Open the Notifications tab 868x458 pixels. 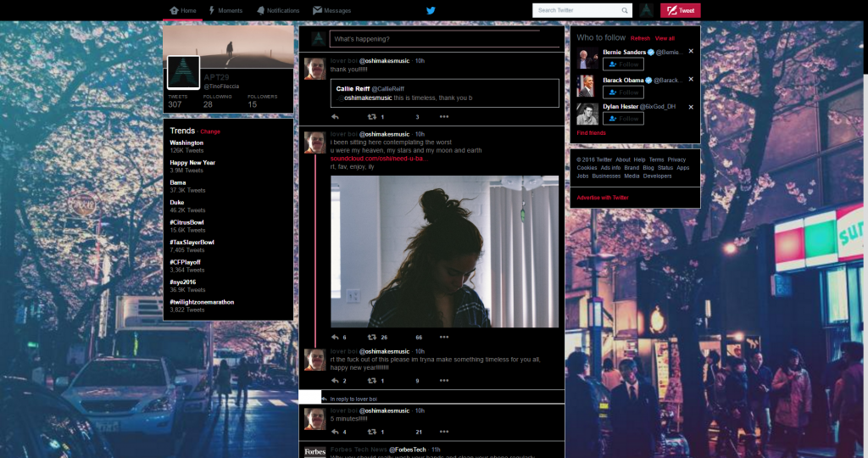point(278,10)
